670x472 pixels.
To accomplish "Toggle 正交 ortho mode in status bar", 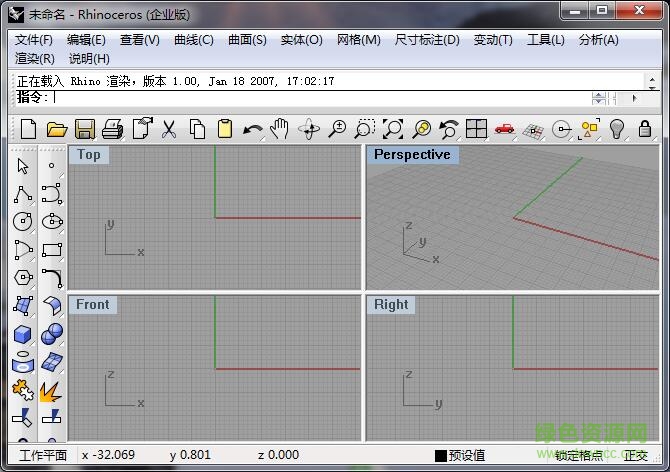I will click(635, 456).
